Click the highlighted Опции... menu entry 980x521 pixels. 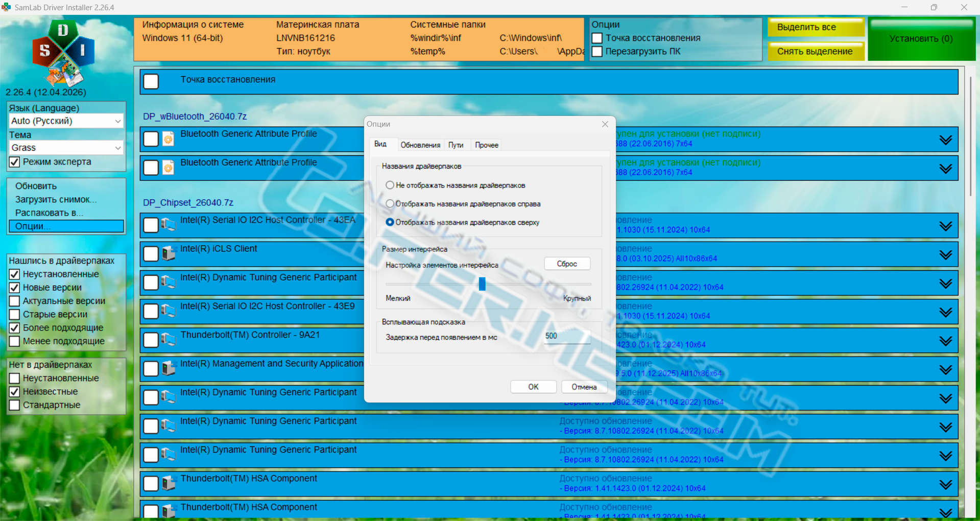(66, 226)
